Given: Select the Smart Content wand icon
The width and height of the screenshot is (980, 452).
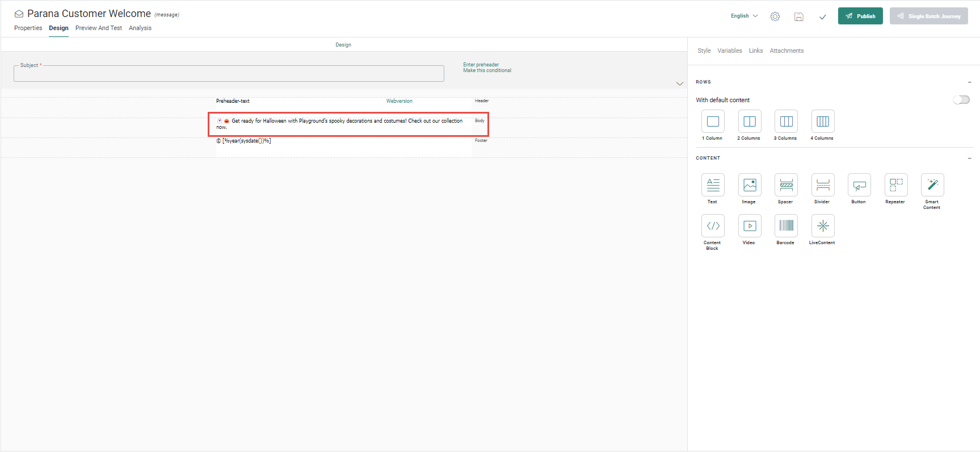Looking at the screenshot, I should [932, 185].
